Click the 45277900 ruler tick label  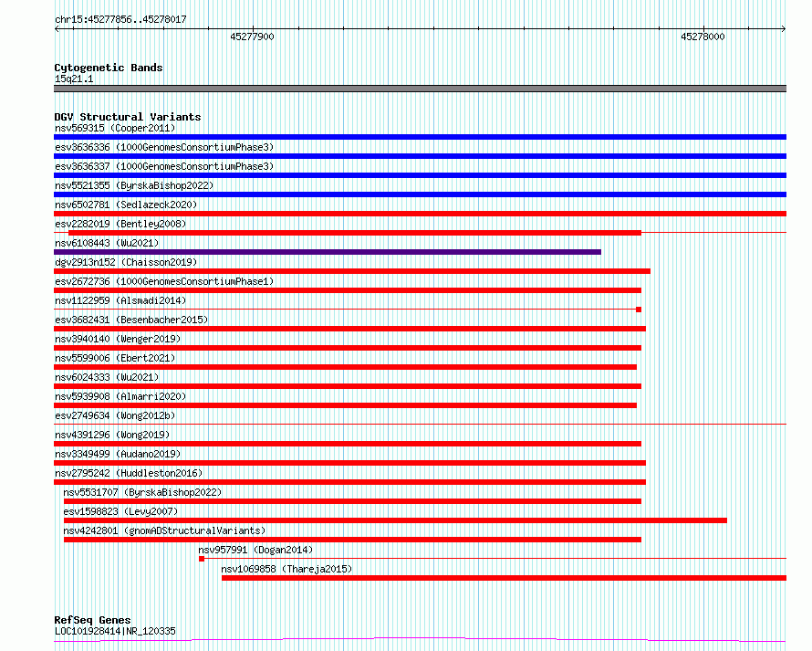252,37
